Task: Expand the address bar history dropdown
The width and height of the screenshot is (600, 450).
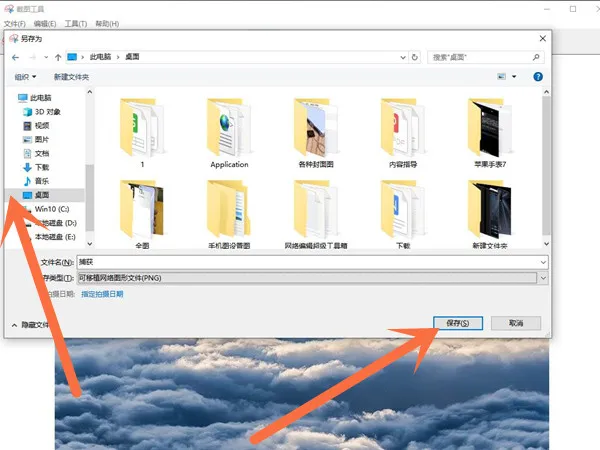Action: (403, 57)
